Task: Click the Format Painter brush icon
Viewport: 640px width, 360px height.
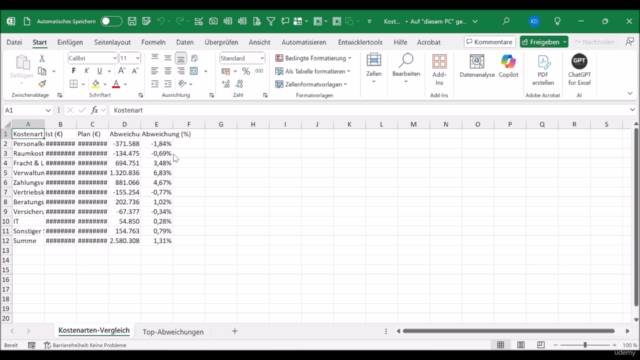Action: tap(42, 84)
